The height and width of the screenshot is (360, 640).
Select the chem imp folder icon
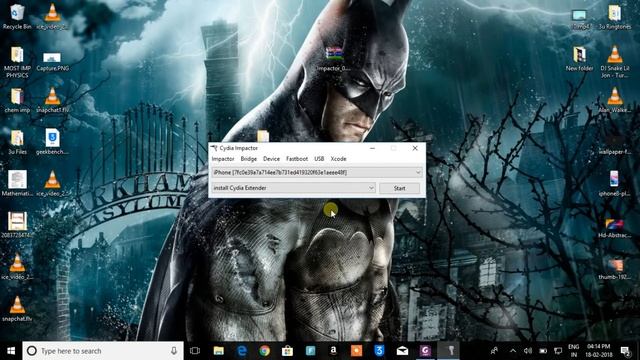[x=17, y=100]
